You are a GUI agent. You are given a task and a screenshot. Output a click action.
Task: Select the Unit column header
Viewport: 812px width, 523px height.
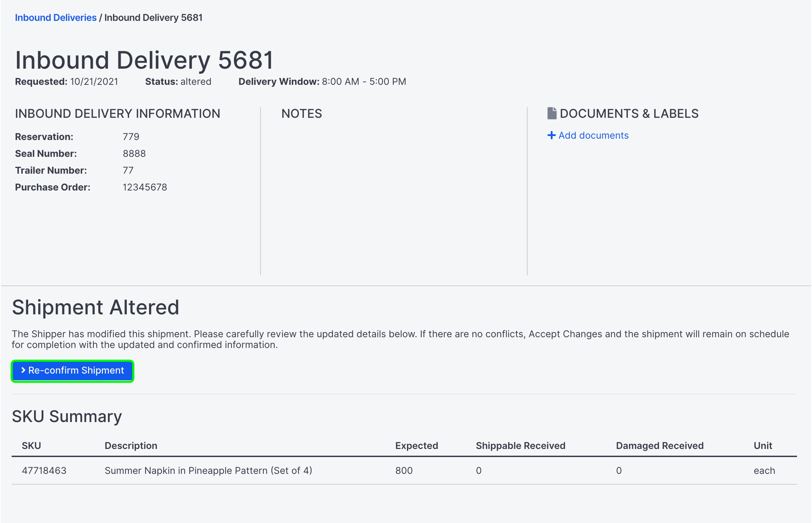763,445
